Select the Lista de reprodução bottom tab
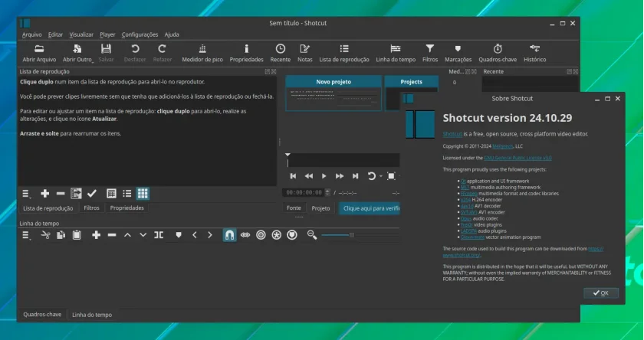 tap(48, 208)
